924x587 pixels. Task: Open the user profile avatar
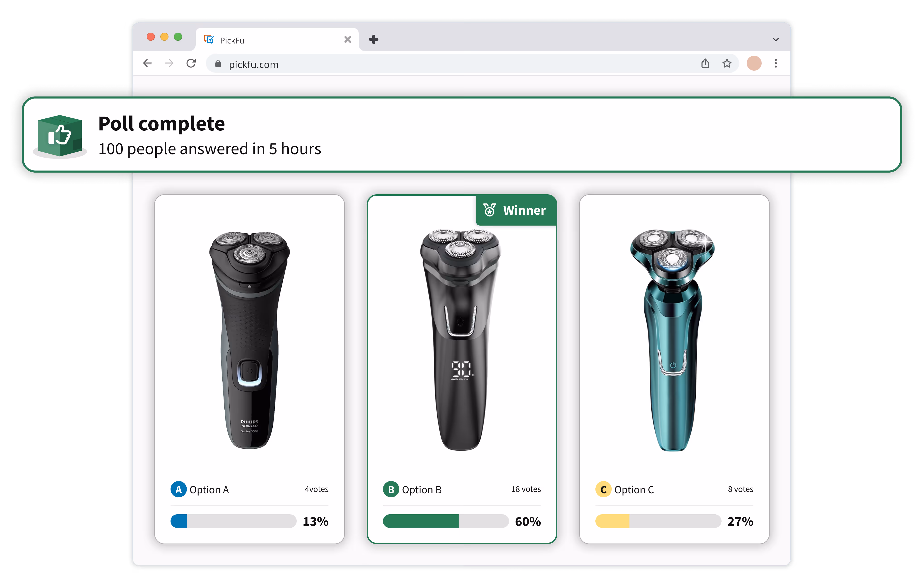point(754,63)
